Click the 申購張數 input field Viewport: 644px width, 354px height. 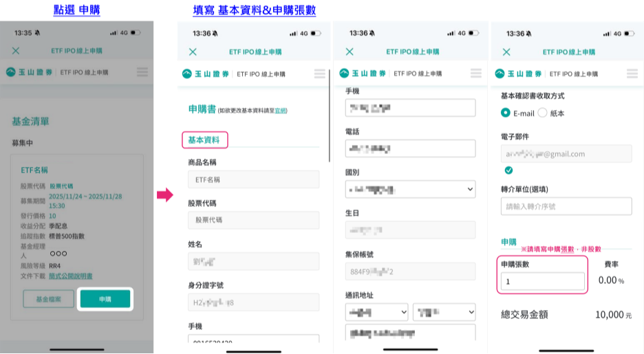tap(543, 281)
